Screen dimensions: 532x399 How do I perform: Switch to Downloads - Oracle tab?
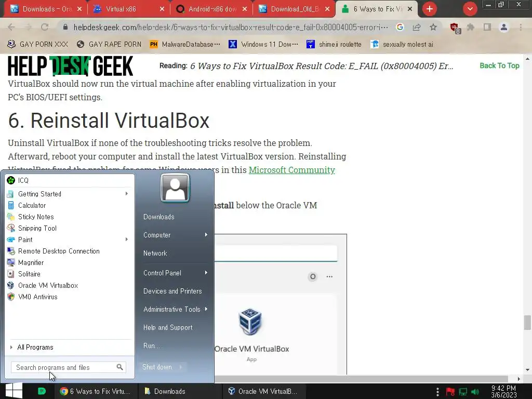pyautogui.click(x=45, y=9)
